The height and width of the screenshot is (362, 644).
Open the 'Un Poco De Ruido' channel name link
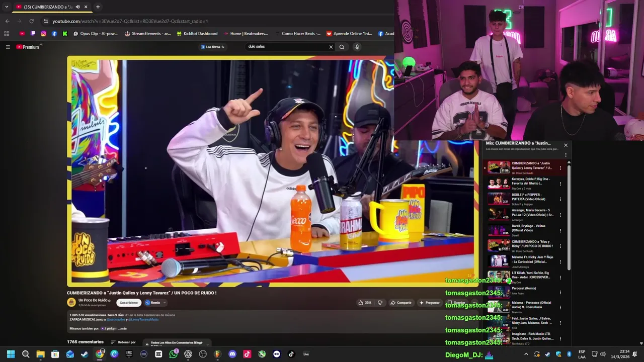point(93,300)
